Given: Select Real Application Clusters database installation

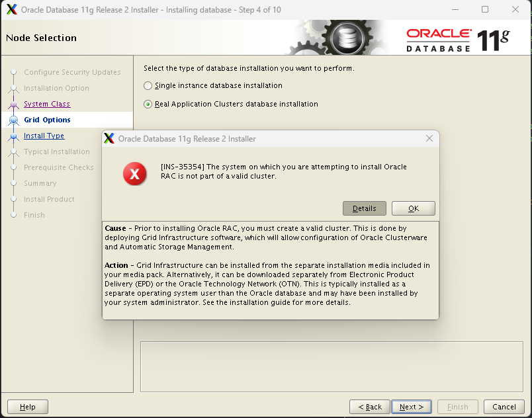Looking at the screenshot, I should tap(148, 104).
